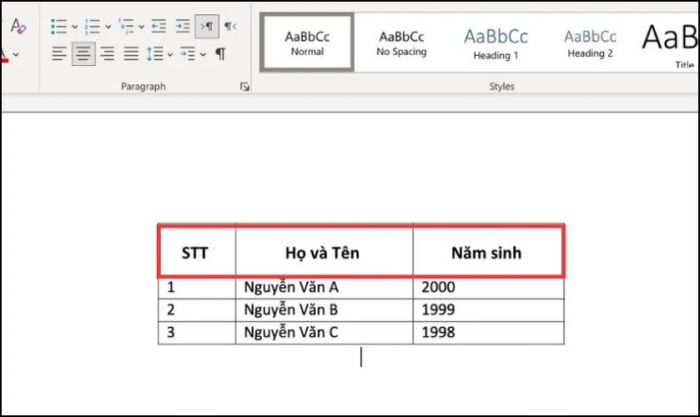Apply the Normal style
The width and height of the screenshot is (700, 417).
point(307,43)
